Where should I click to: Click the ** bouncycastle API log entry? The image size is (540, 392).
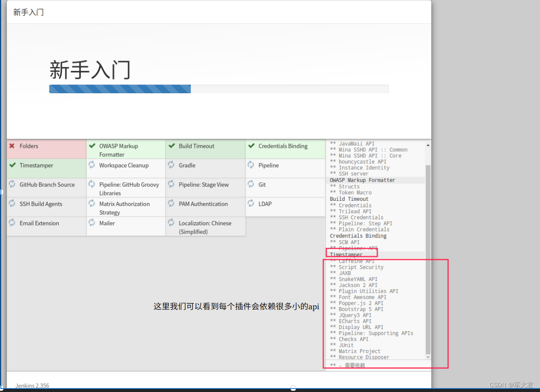pyautogui.click(x=358, y=162)
